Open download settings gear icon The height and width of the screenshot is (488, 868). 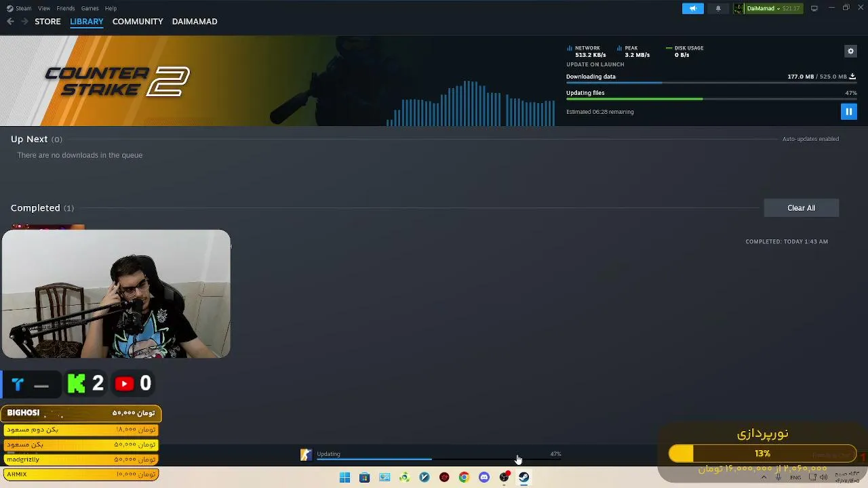tap(850, 51)
